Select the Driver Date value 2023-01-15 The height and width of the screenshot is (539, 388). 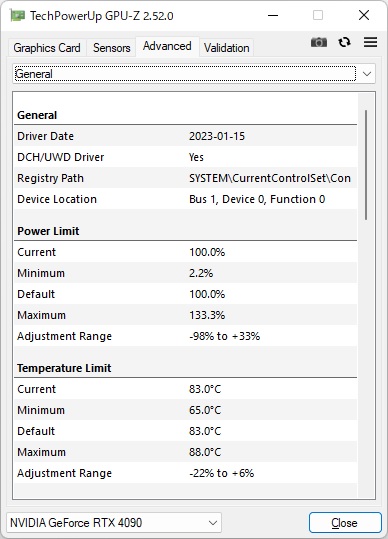coord(217,136)
